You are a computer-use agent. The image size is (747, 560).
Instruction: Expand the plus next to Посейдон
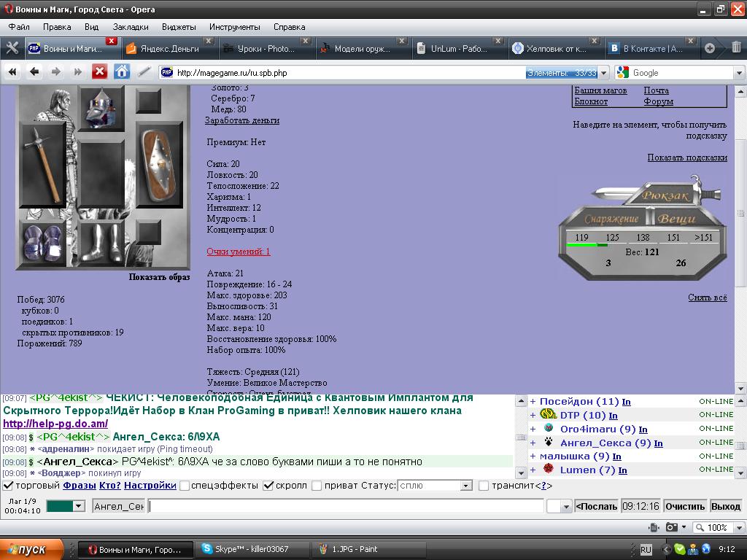533,402
